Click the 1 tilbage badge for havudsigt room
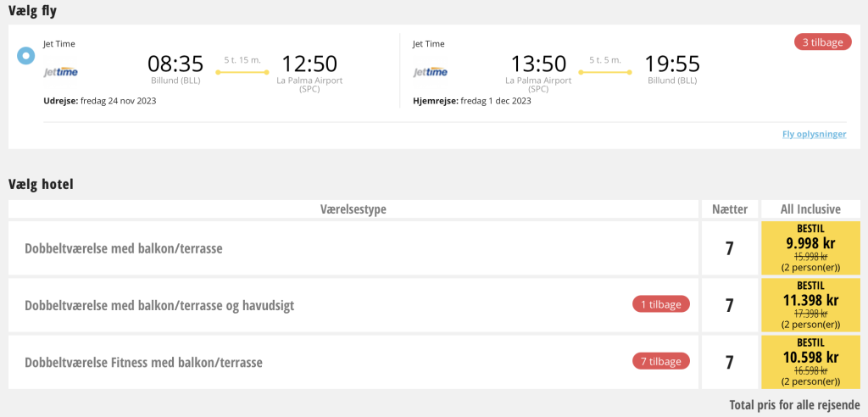Viewport: 868px width, 417px height. [x=661, y=304]
